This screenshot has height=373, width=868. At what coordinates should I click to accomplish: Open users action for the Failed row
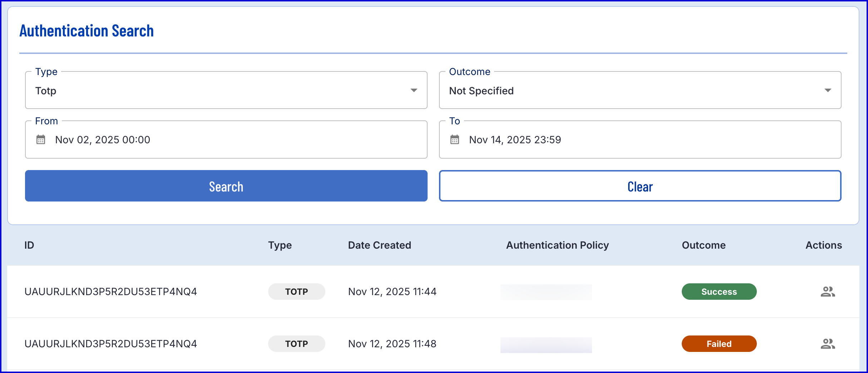(828, 344)
